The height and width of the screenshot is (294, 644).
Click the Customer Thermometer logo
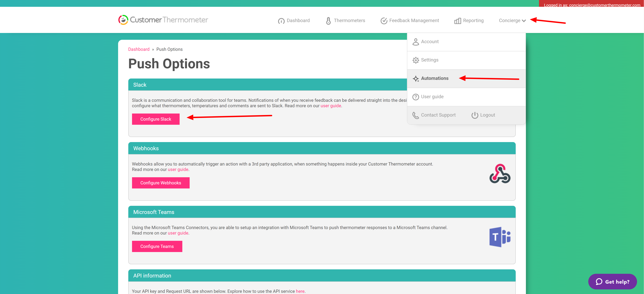[x=163, y=20]
